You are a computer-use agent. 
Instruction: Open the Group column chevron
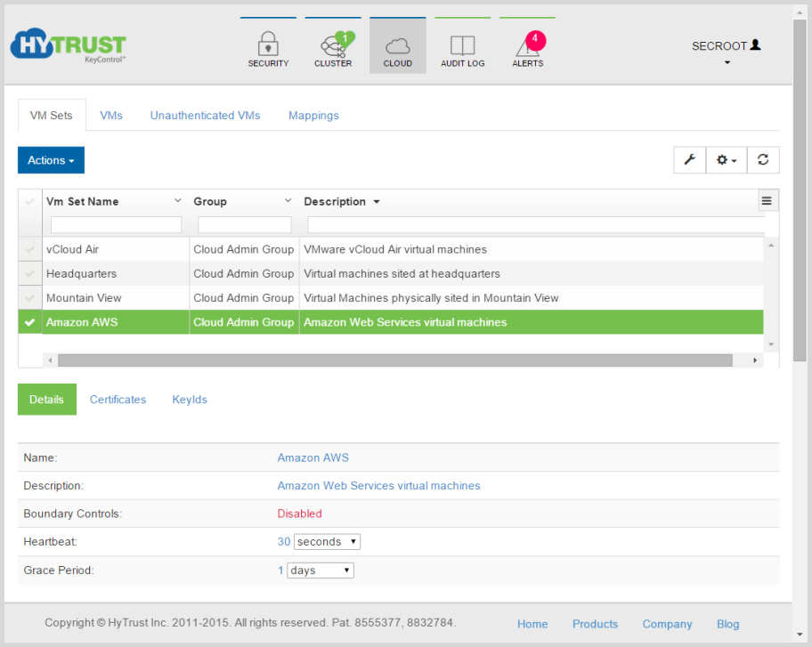coord(288,201)
